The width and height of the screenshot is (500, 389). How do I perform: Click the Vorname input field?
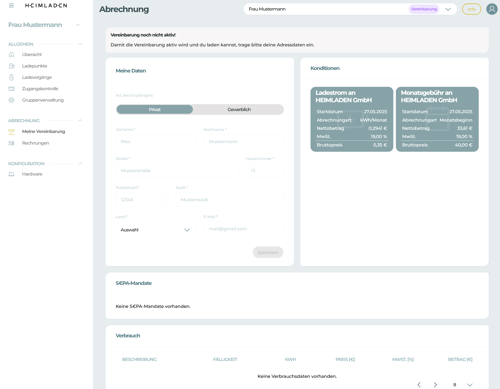click(x=156, y=142)
